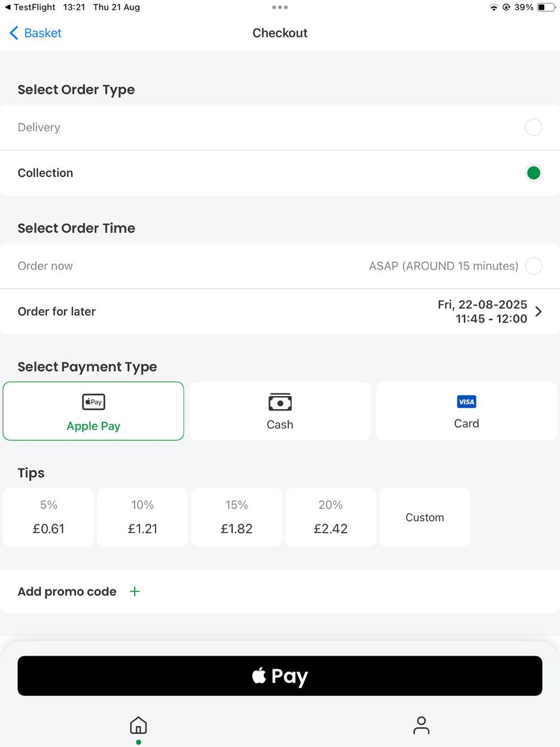Tap the back arrow to Basket

click(x=15, y=33)
